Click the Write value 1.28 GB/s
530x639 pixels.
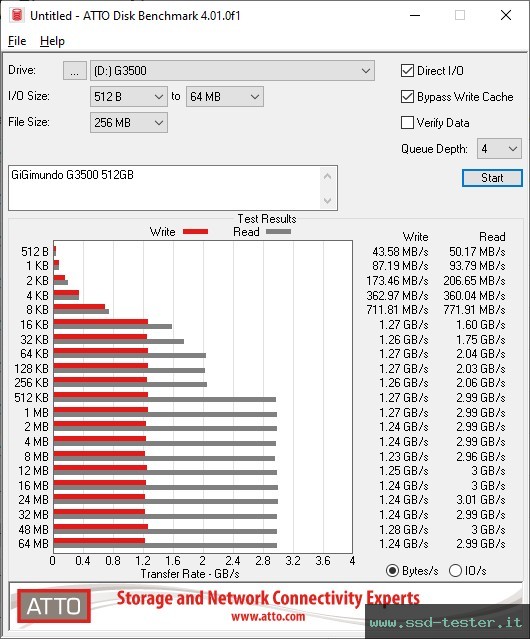click(404, 529)
